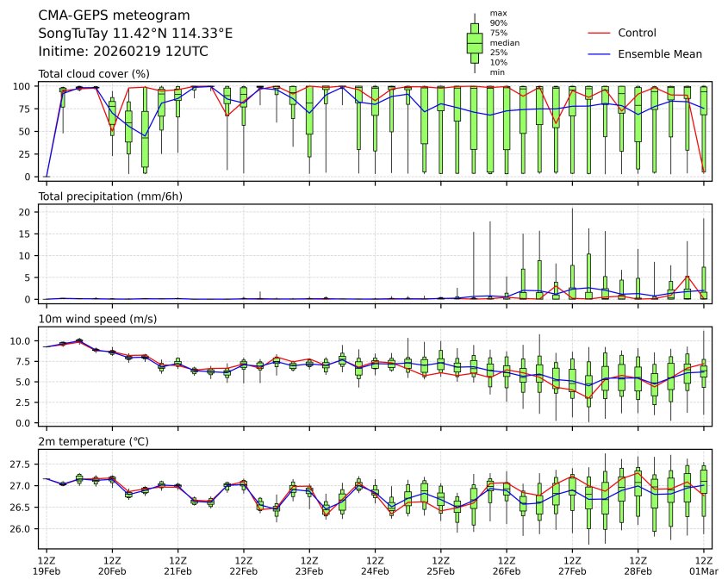Click the "12Z 01Mar" x-axis tick label

coord(704,565)
